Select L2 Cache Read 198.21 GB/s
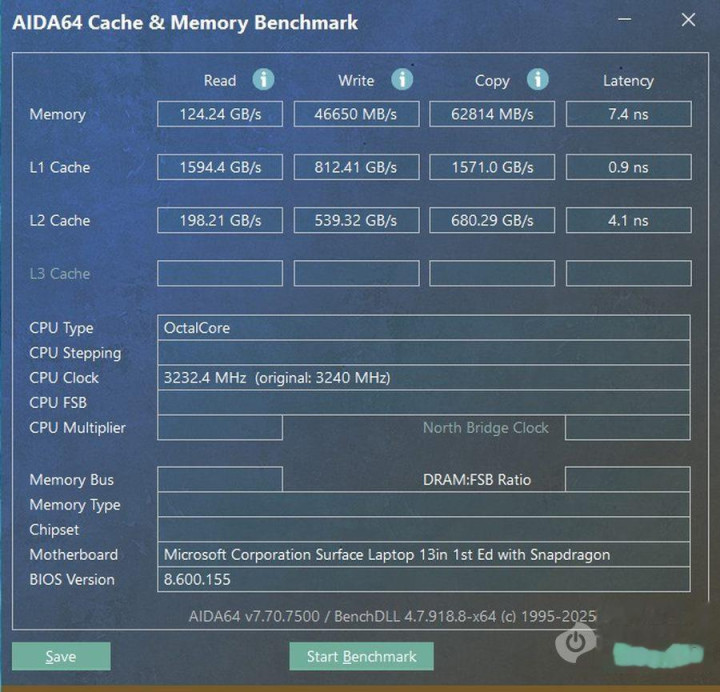 [x=220, y=220]
